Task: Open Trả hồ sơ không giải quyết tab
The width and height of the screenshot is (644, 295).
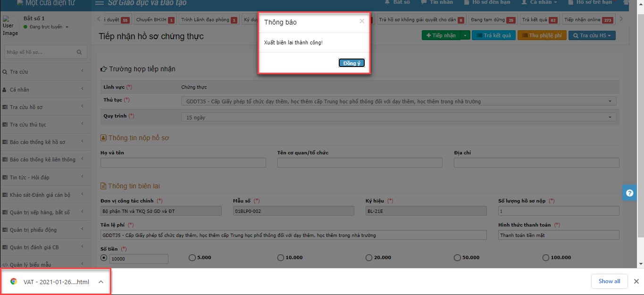Action: click(x=421, y=20)
